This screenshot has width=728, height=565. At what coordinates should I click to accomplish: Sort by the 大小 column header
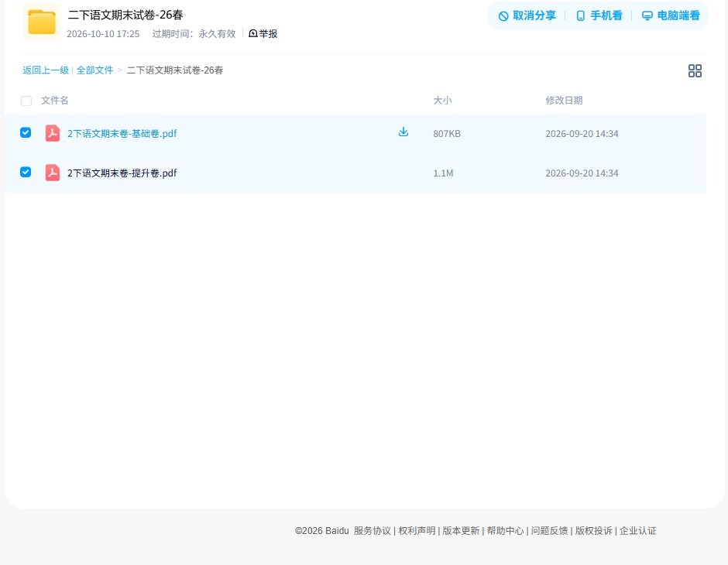(442, 100)
